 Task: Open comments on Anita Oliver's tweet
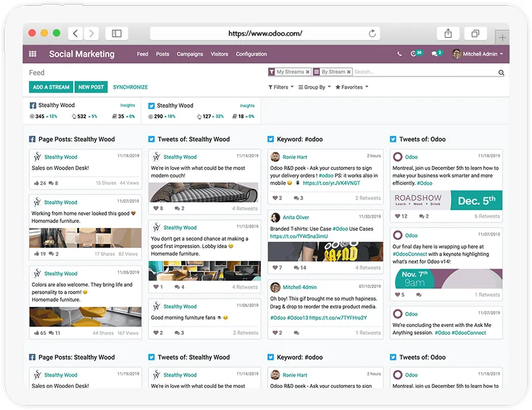point(296,267)
